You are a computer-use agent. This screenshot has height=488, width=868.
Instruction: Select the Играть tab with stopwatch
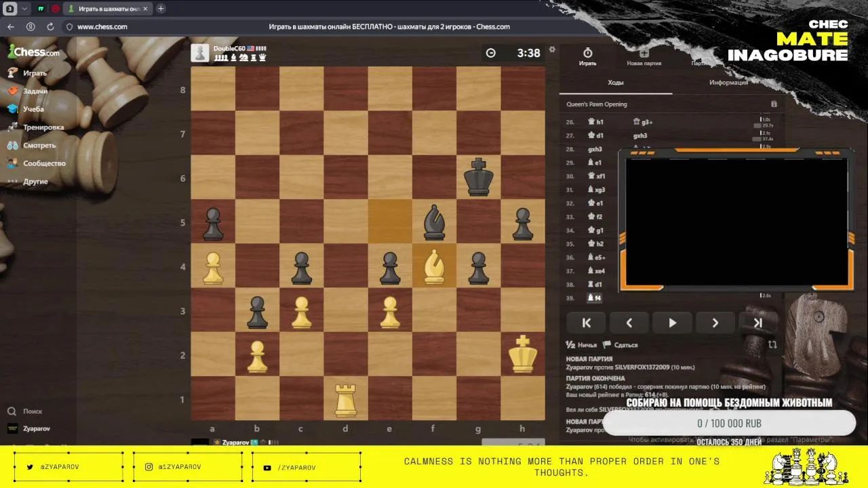[x=588, y=56]
